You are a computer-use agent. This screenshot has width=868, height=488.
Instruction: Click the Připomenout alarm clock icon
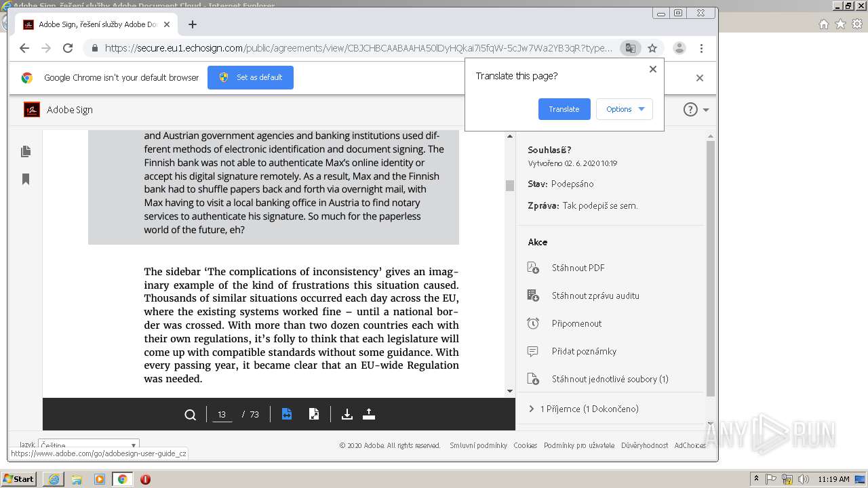point(533,323)
